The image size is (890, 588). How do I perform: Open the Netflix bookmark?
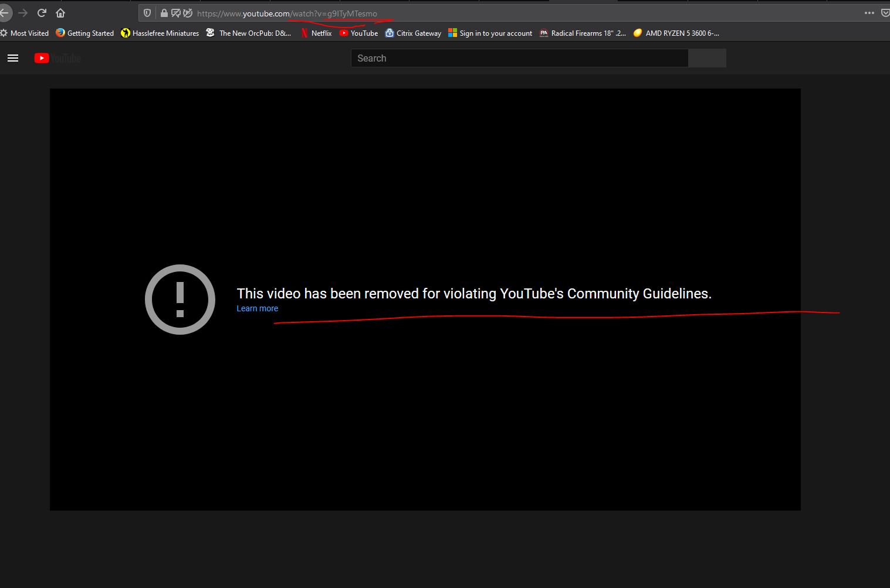[x=316, y=33]
